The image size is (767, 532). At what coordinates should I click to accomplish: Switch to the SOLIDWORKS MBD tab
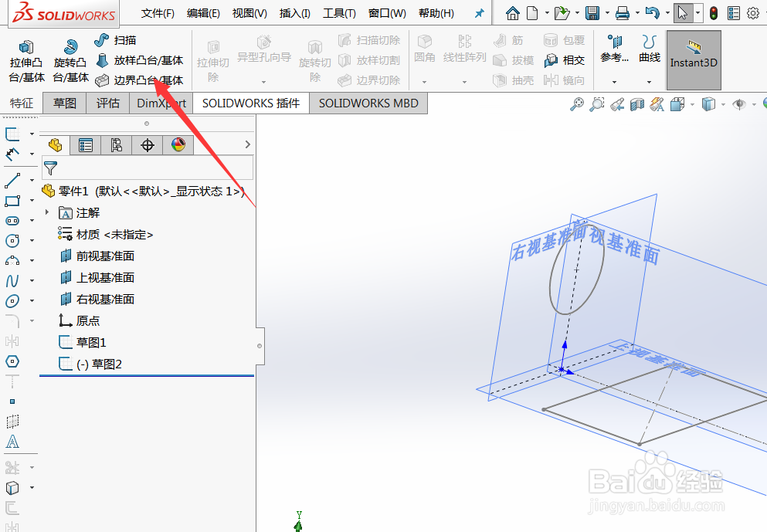368,103
